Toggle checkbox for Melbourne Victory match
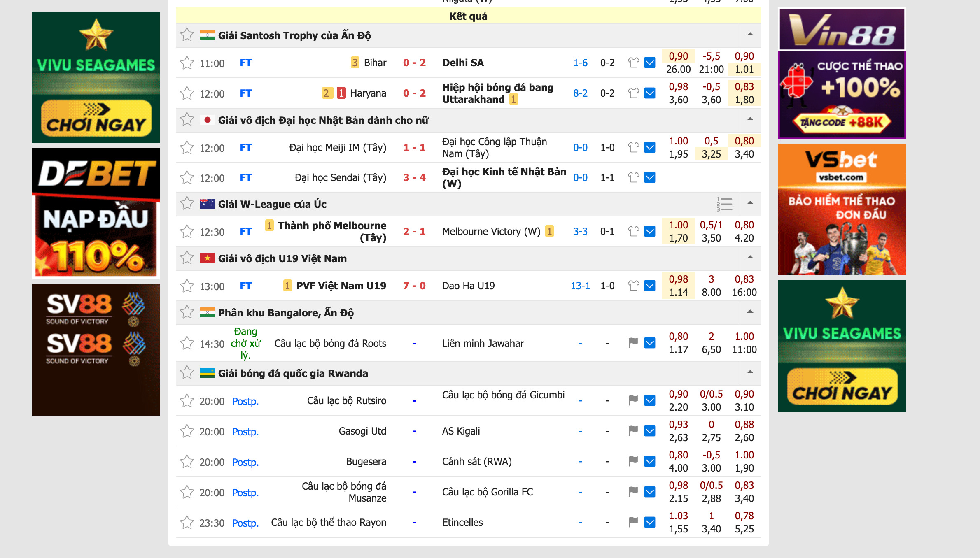This screenshot has height=558, width=980. click(x=650, y=231)
